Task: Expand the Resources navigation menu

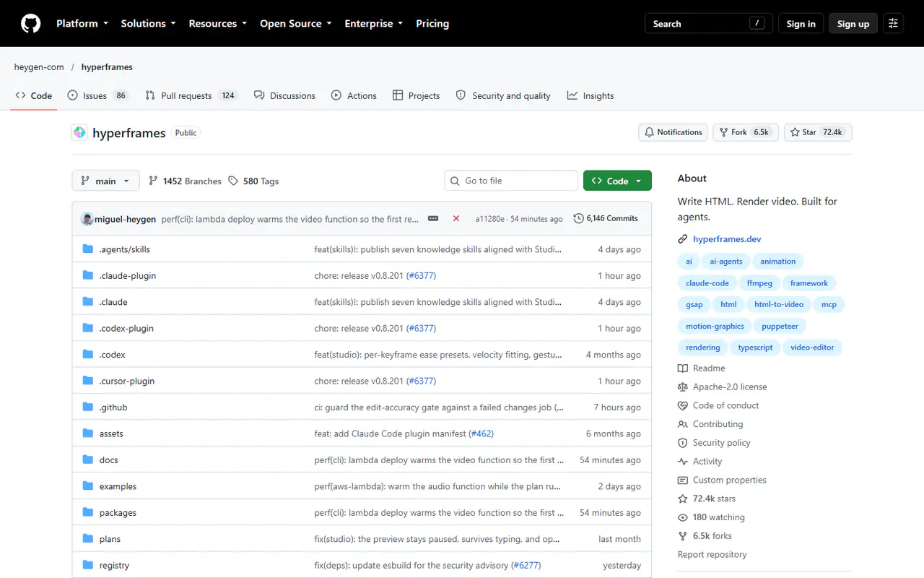Action: [x=218, y=24]
